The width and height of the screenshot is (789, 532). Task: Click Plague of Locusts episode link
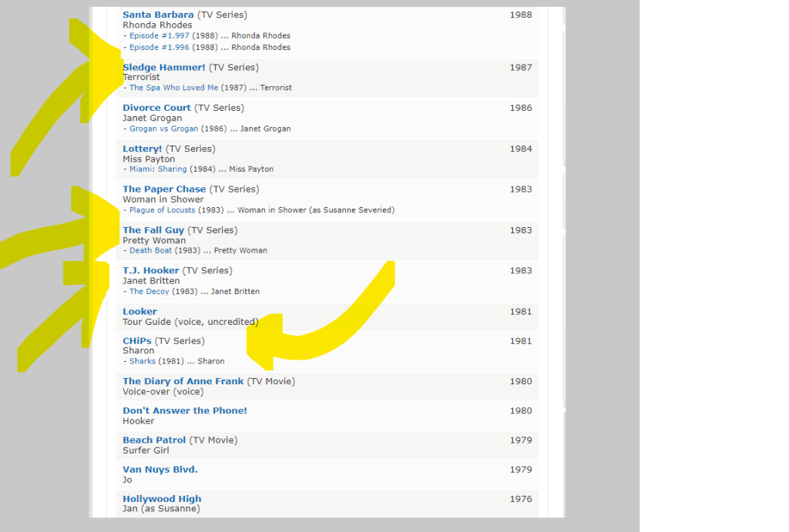[x=162, y=210]
